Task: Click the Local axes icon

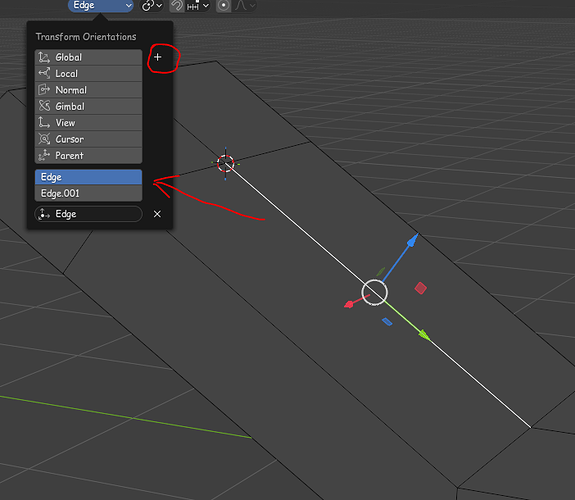Action: click(44, 73)
